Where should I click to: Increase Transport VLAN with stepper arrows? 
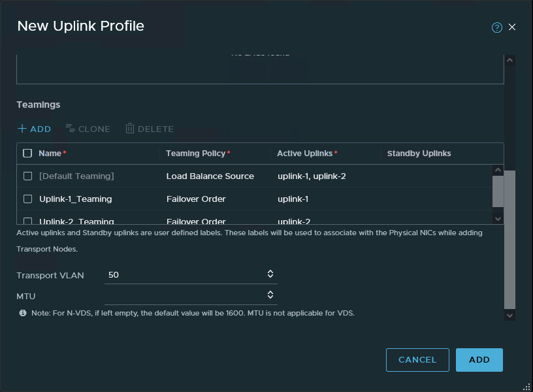pos(270,274)
